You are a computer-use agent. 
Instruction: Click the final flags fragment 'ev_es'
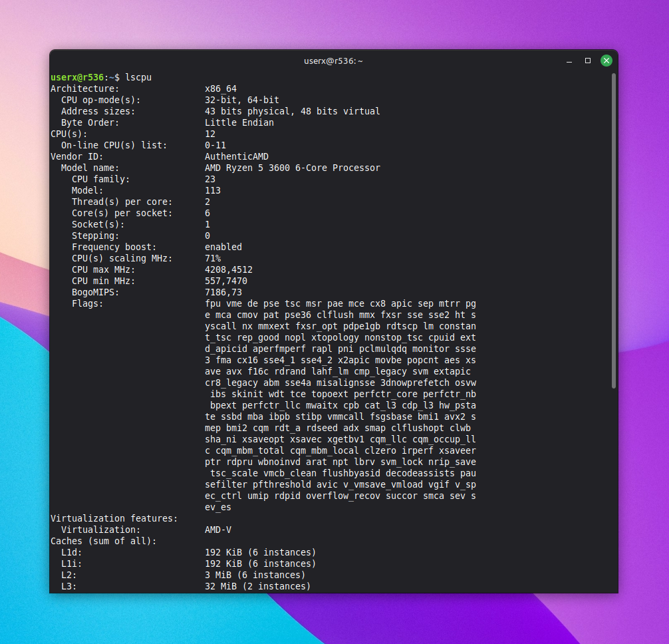pyautogui.click(x=218, y=507)
